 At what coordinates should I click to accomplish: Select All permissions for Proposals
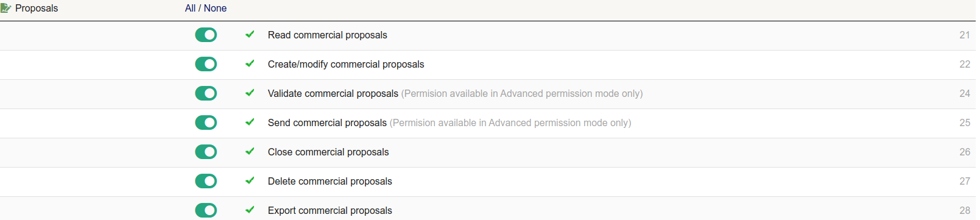190,8
